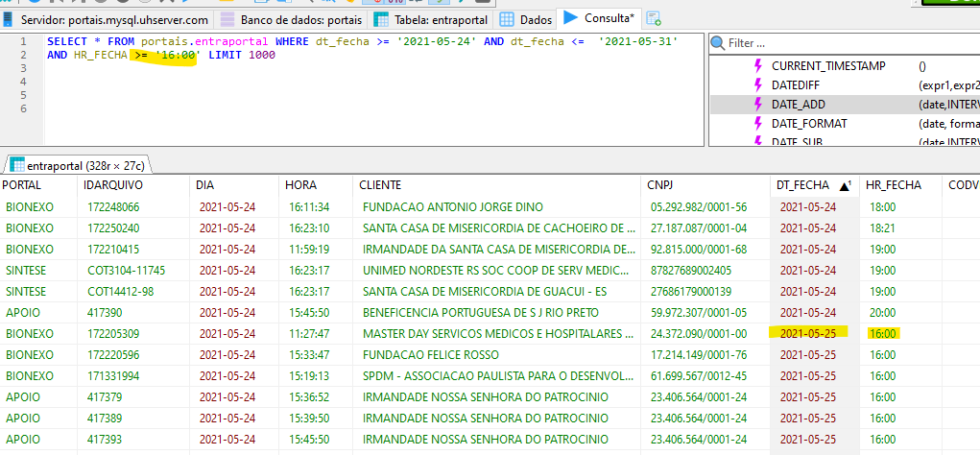Click the lightning icon beside CURRENT_TIMESTAMP
The image size is (980, 455).
coord(758,65)
